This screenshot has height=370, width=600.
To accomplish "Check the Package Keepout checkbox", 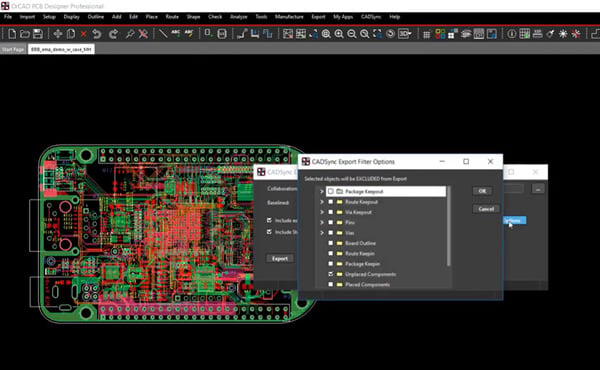I will tap(331, 191).
